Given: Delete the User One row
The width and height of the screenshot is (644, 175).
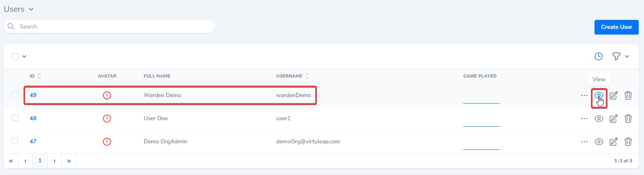Looking at the screenshot, I should point(628,119).
